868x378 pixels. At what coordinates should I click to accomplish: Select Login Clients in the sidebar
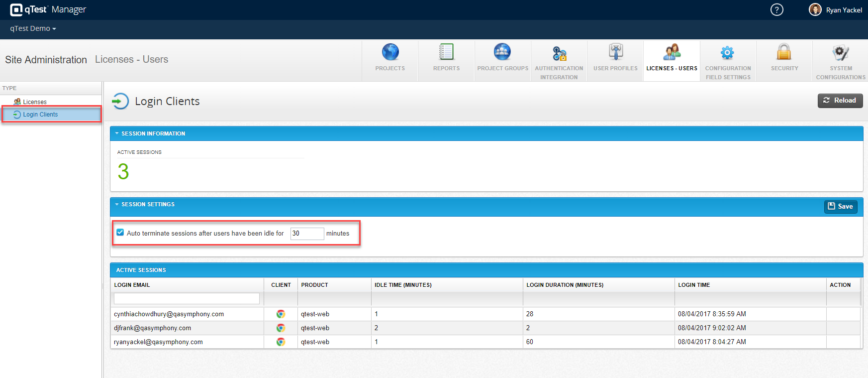coord(40,115)
